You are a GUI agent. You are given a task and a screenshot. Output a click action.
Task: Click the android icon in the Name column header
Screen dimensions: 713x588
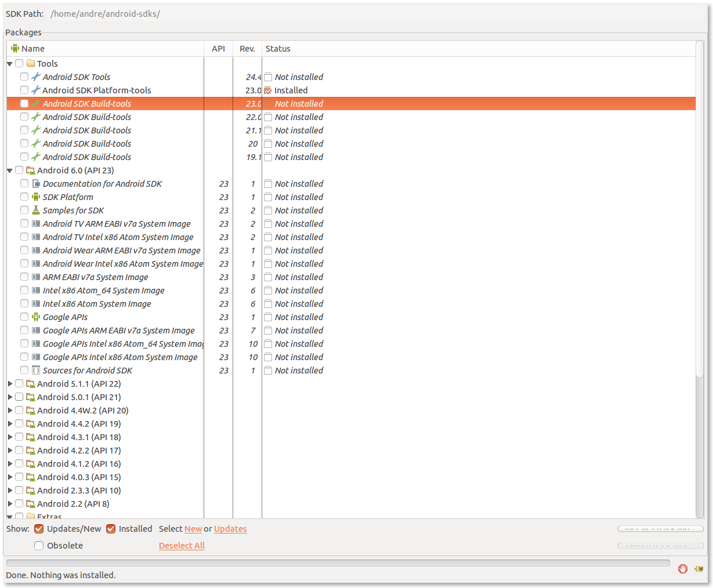coord(15,48)
